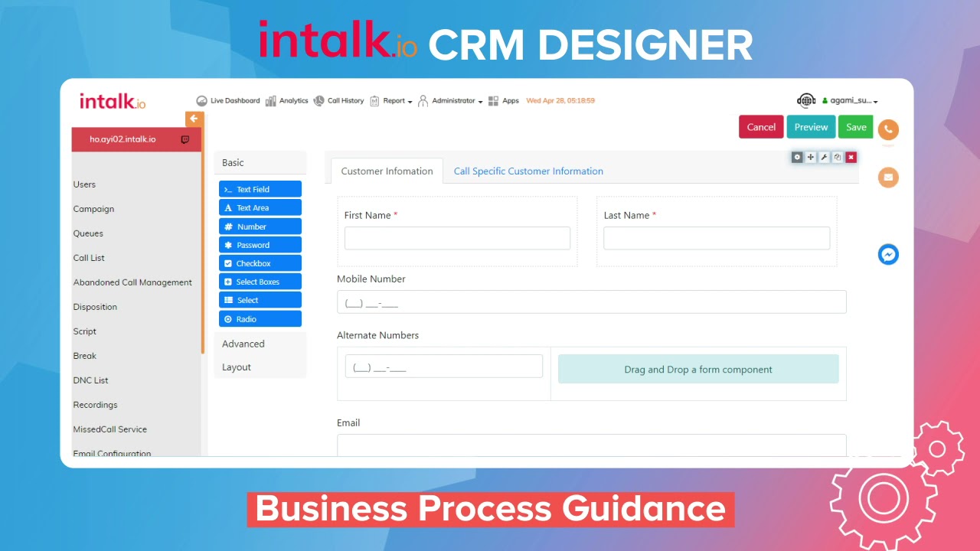The width and height of the screenshot is (980, 551).
Task: Switch to Call Specific Customer Information tab
Action: pos(528,171)
